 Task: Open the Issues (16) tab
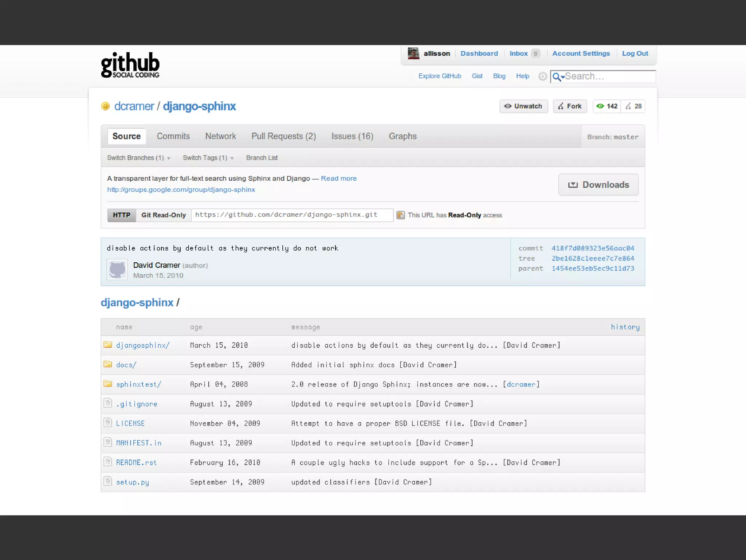point(352,136)
